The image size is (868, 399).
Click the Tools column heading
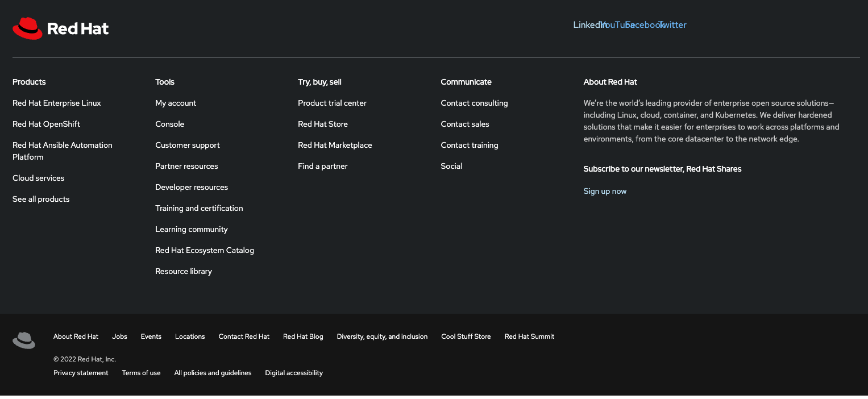tap(165, 82)
